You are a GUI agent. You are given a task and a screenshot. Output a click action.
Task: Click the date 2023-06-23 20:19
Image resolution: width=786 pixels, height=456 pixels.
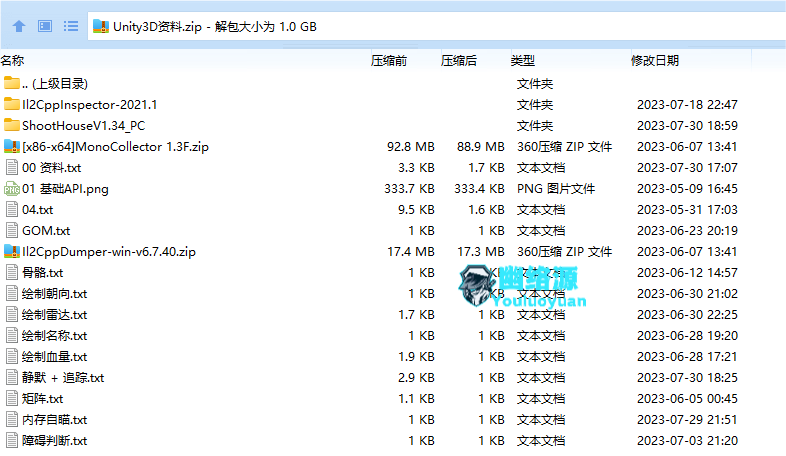click(x=687, y=231)
